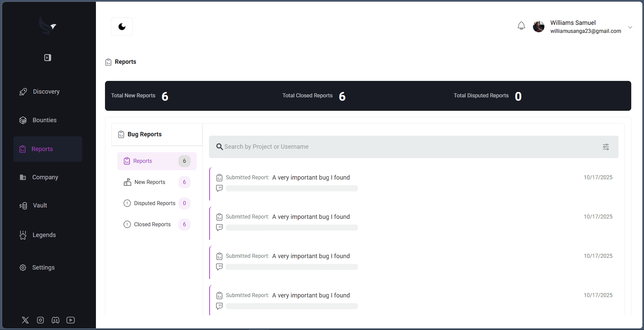The height and width of the screenshot is (330, 644).
Task: Click the Vault coins icon
Action: (x=23, y=205)
